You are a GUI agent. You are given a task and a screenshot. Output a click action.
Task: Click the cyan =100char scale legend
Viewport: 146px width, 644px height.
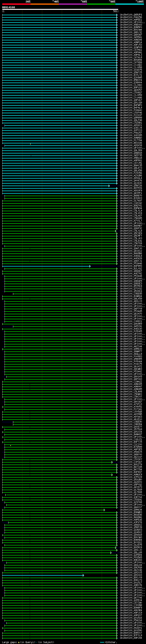108,642
